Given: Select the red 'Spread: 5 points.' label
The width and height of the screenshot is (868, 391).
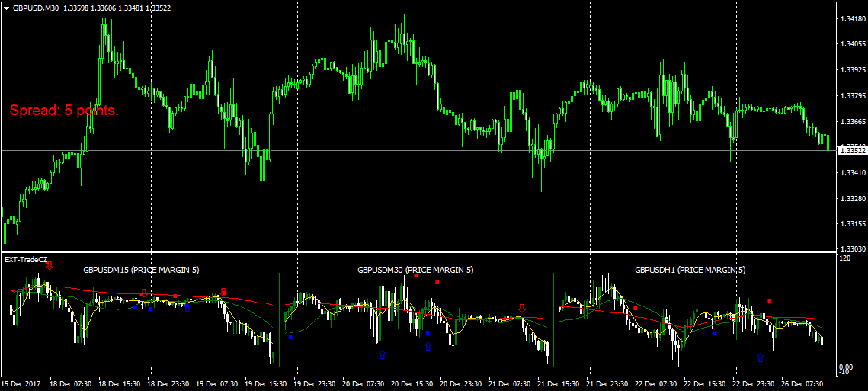Looking at the screenshot, I should [x=64, y=111].
